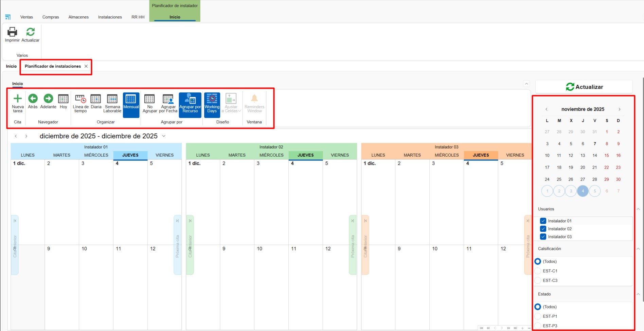644x331 pixels.
Task: Click the Adelante green arrow
Action: tap(48, 99)
